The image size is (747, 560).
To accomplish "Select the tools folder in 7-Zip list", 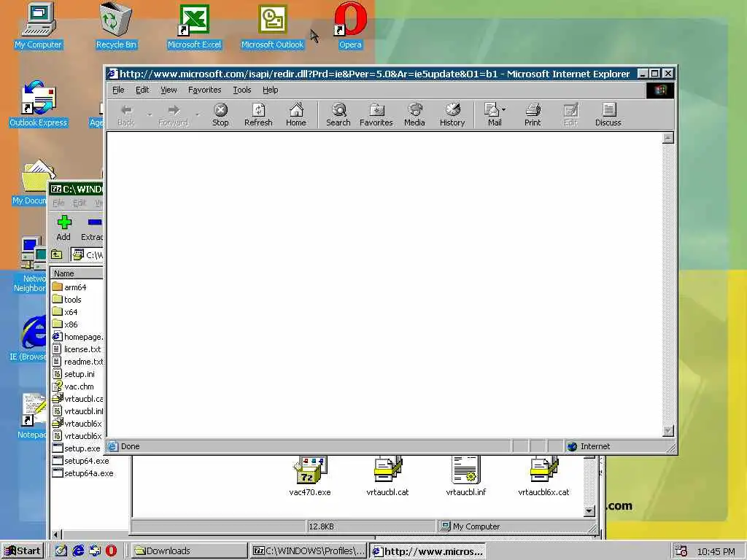I will (67, 300).
